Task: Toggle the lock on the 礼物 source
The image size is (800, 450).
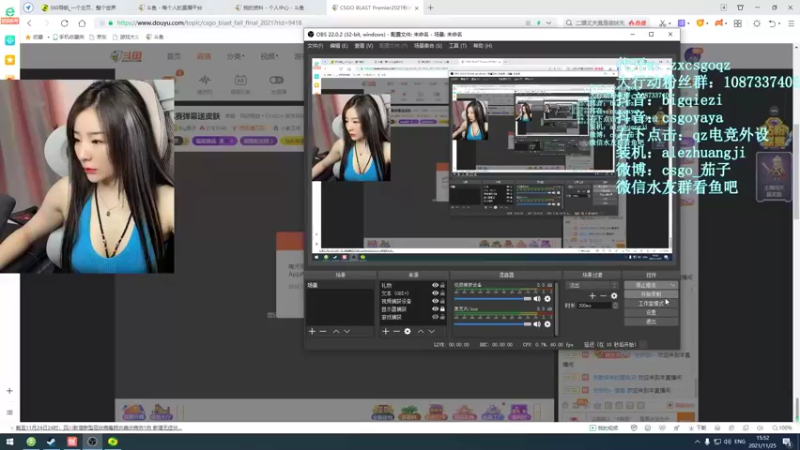Action: [x=442, y=285]
